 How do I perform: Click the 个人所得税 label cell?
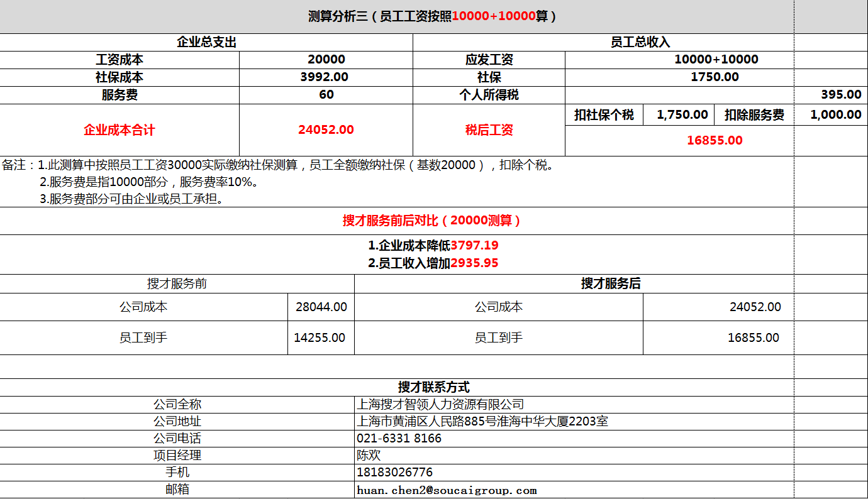point(489,95)
